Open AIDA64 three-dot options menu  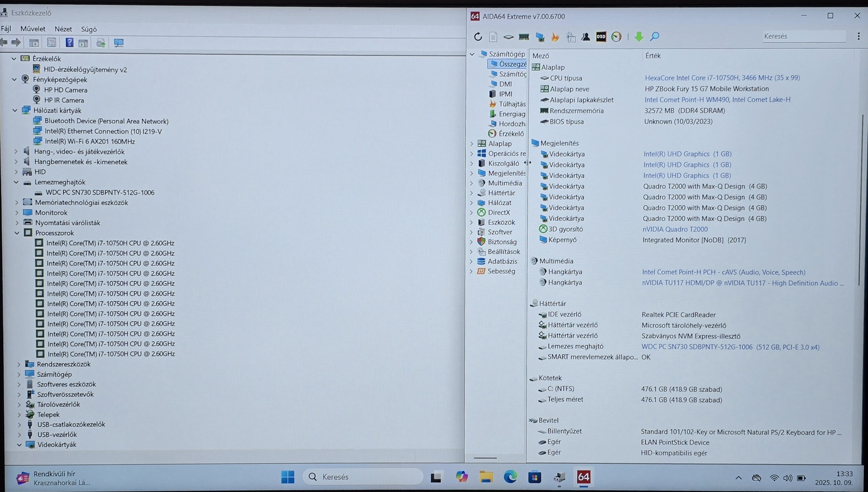859,37
